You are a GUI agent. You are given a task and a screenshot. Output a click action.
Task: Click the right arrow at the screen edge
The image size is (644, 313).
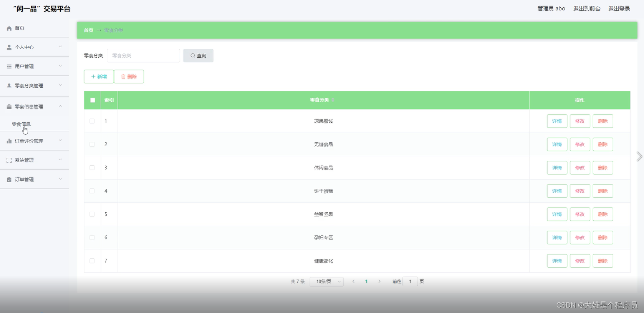click(x=639, y=156)
